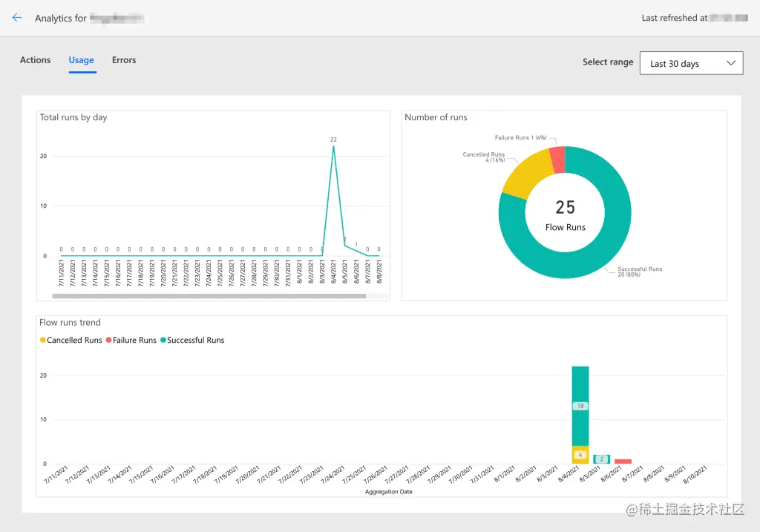The width and height of the screenshot is (760, 532).
Task: Open the Errors tab
Action: [x=124, y=60]
